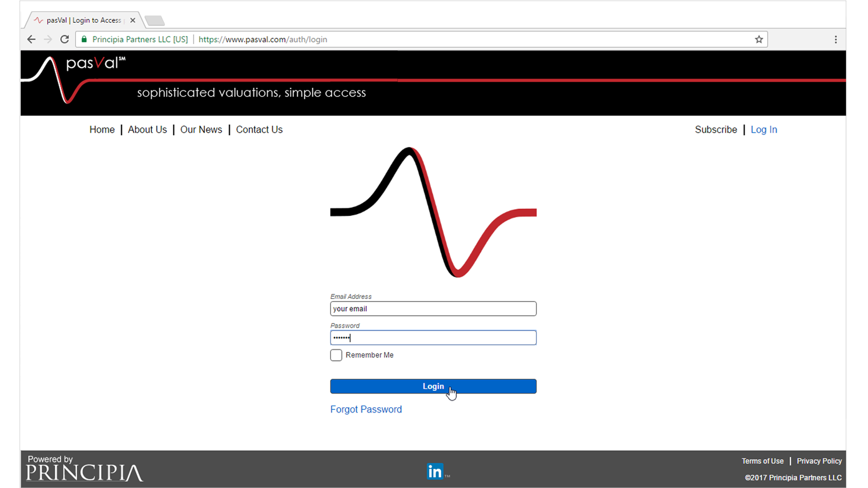This screenshot has height=488, width=868.
Task: Open Chrome three-dot menu
Action: [x=835, y=39]
